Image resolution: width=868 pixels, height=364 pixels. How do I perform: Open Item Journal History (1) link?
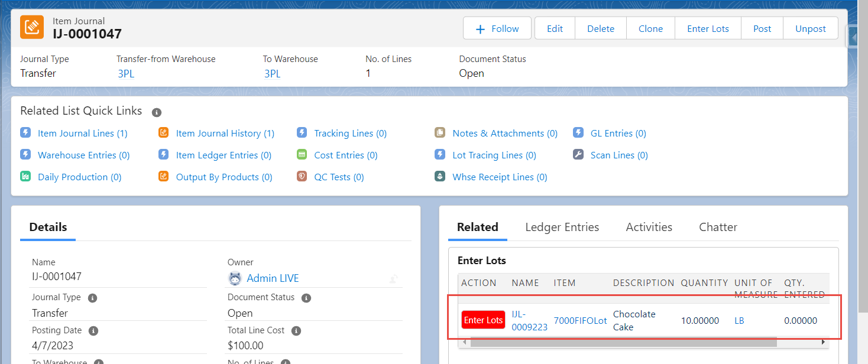(x=225, y=134)
